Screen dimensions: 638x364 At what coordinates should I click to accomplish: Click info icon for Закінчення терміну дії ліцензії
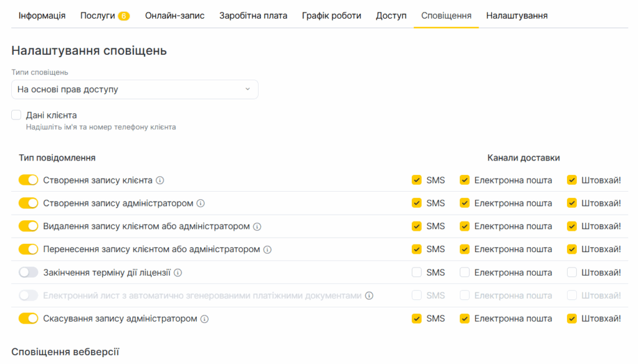178,273
